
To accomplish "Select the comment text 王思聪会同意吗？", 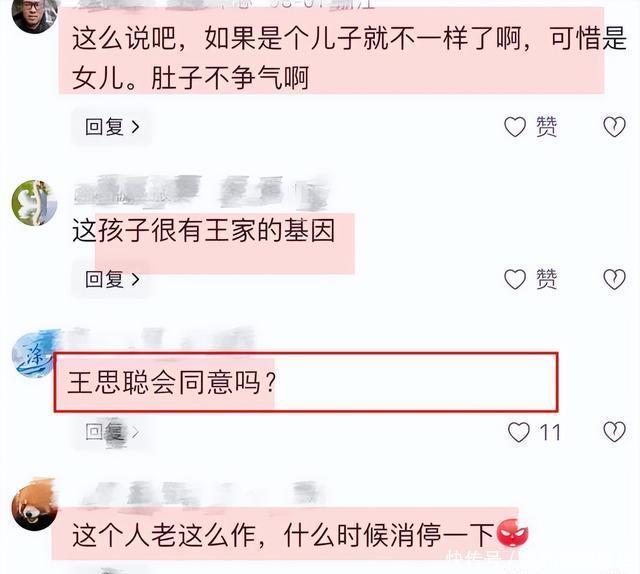I will click(x=171, y=383).
